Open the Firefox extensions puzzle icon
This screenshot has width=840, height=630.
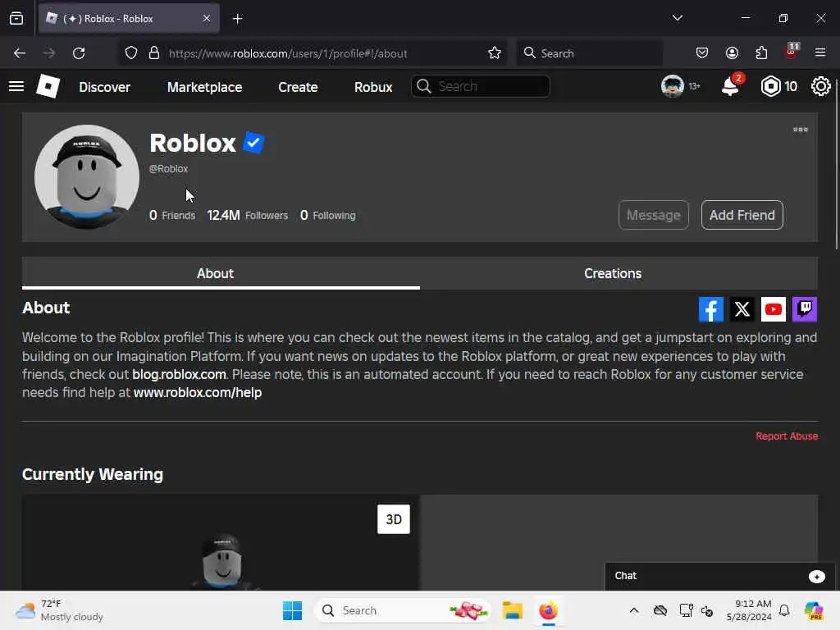761,53
